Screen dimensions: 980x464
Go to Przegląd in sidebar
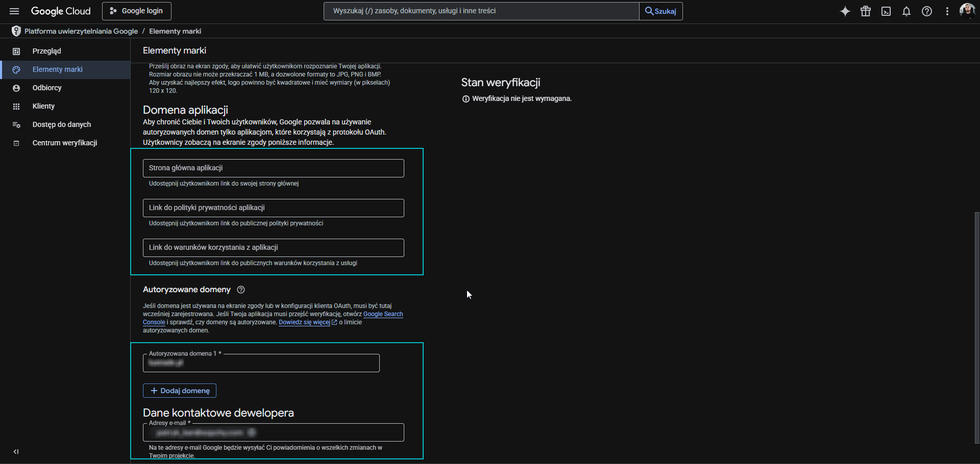[46, 51]
